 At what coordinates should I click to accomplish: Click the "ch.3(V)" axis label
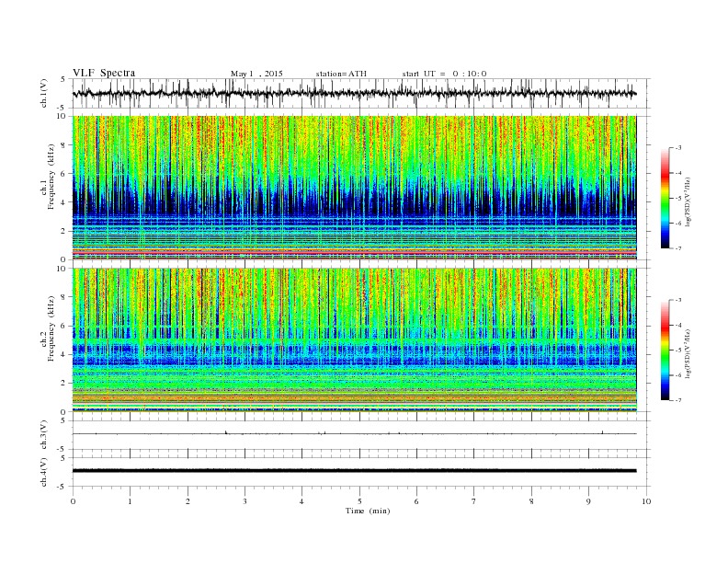(44, 434)
